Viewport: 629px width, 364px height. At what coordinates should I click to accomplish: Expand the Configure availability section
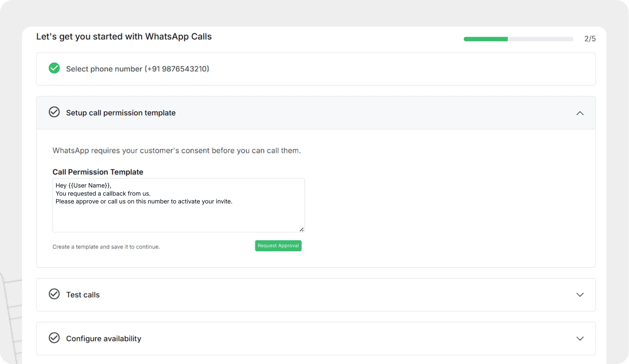pyautogui.click(x=580, y=338)
